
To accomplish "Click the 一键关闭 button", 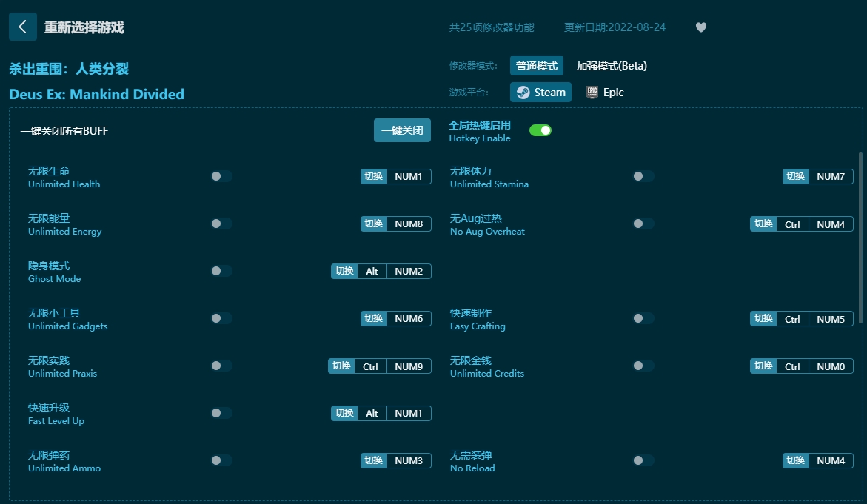I will point(402,130).
